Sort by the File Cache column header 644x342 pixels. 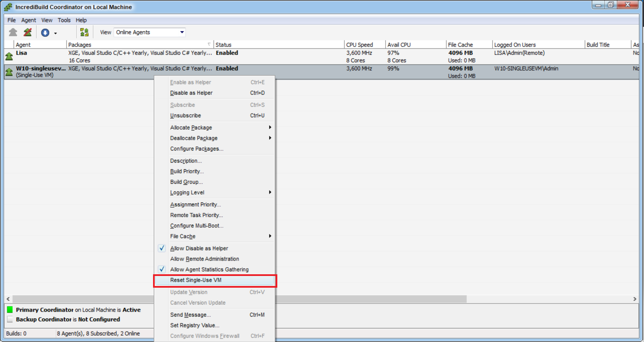[x=470, y=45]
